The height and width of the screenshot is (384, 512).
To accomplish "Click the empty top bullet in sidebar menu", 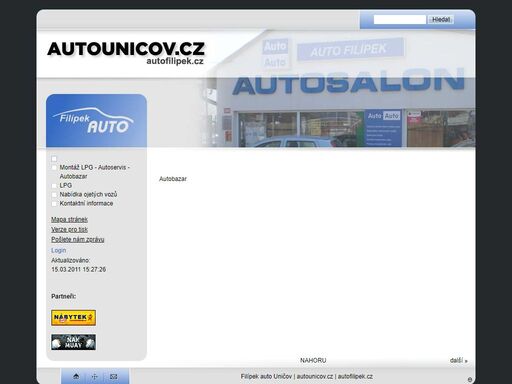I will coord(54,159).
